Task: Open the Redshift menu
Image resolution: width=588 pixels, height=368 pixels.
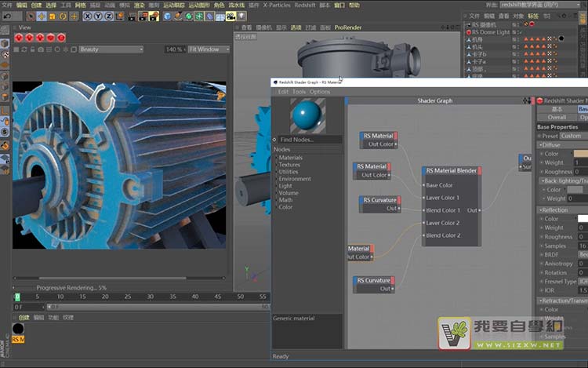Action: coord(305,5)
